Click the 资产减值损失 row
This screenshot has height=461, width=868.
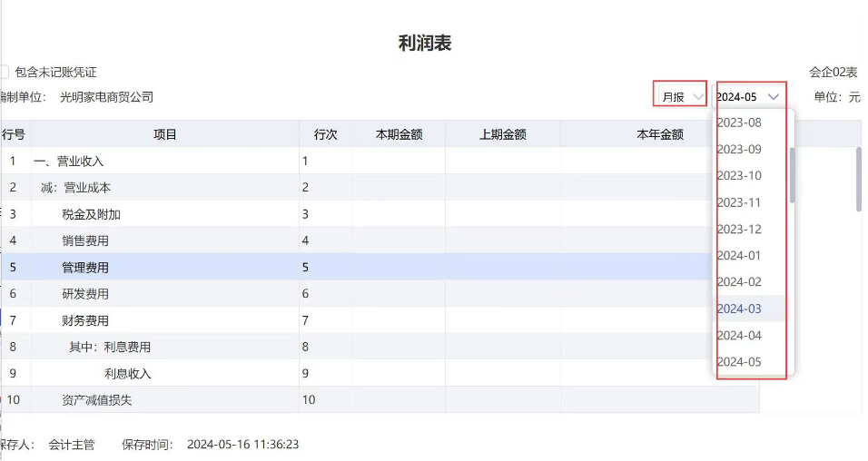[97, 400]
